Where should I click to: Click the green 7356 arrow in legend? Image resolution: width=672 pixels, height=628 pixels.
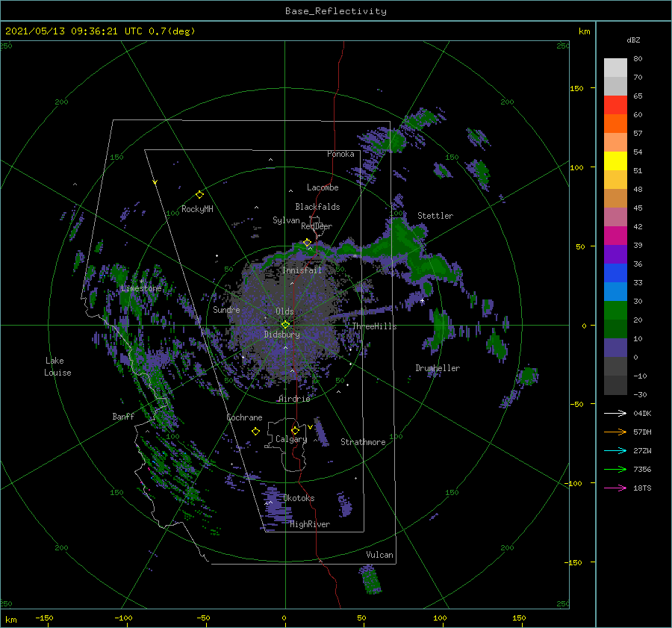(x=615, y=470)
